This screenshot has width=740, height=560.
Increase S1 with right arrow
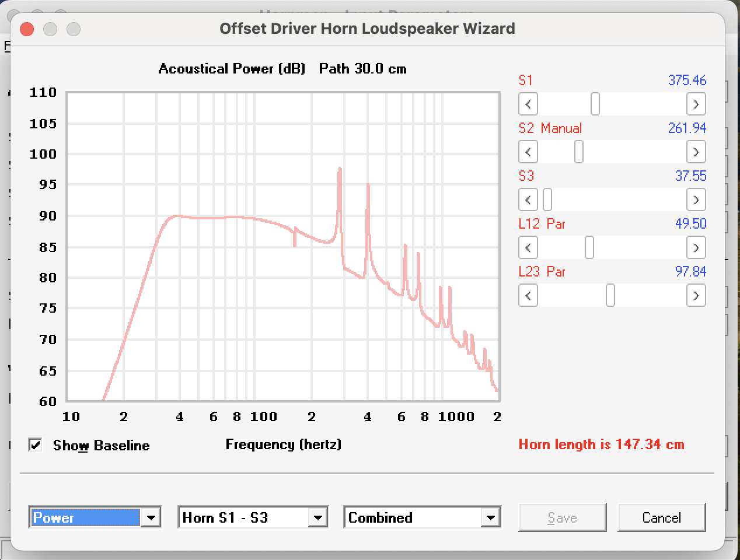696,104
